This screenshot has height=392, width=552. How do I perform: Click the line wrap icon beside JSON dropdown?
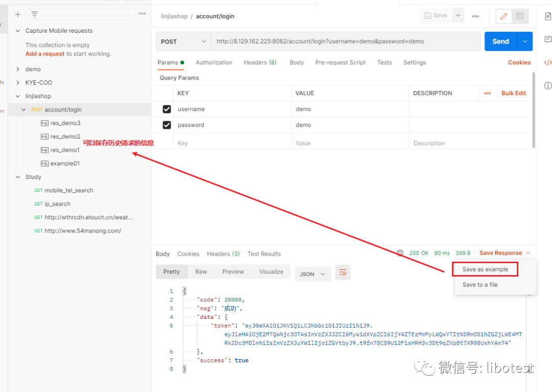pos(342,272)
